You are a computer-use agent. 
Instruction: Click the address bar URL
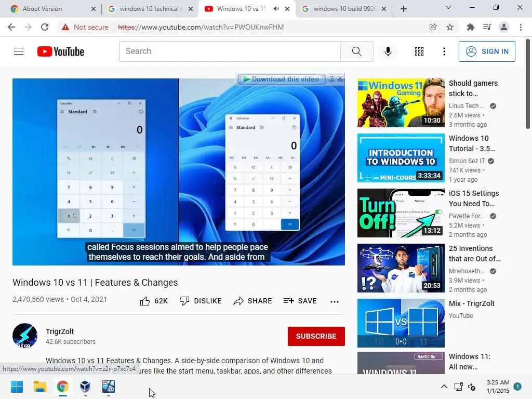pos(201,27)
